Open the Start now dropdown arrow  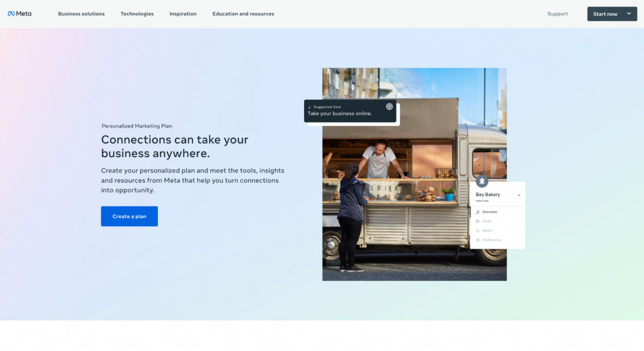(x=629, y=14)
